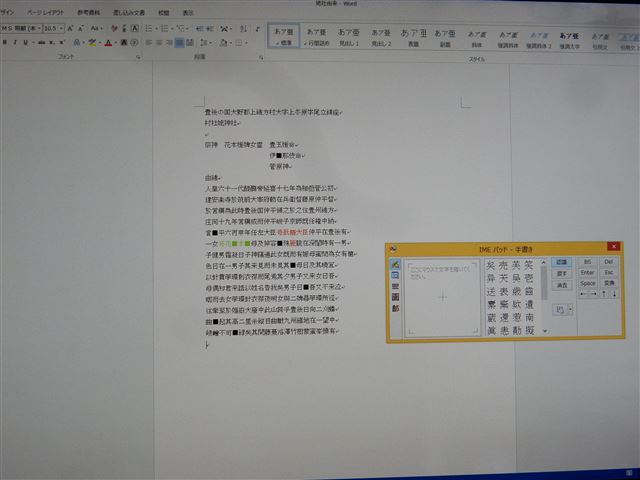Click the Enclose Characters icon
Image resolution: width=640 pixels, height=480 pixels.
click(x=134, y=42)
